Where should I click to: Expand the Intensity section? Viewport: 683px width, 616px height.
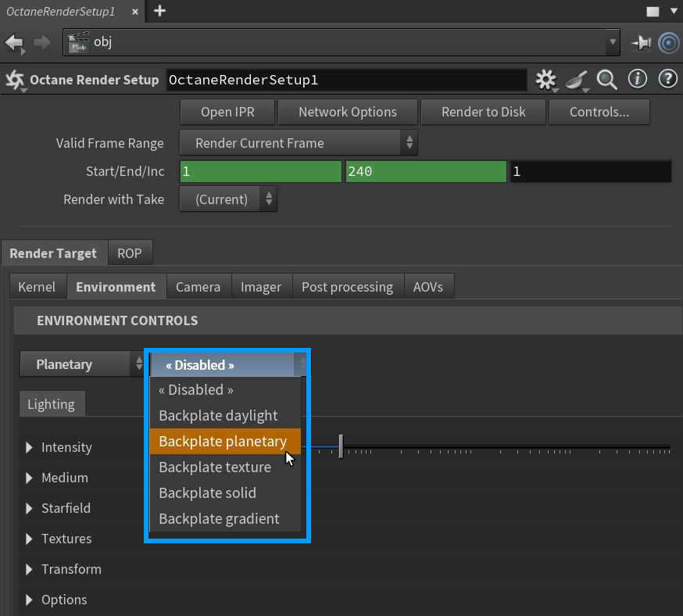pyautogui.click(x=29, y=447)
